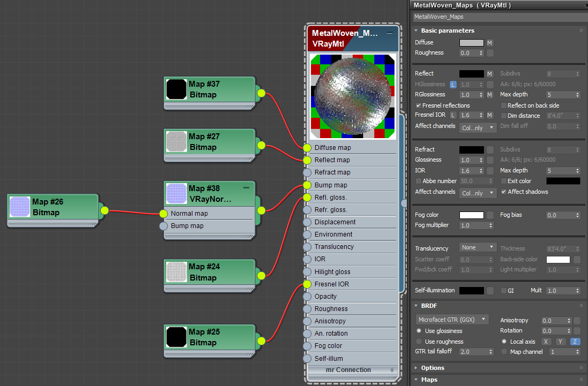Disable the Fresnel reflections checkbox

[x=419, y=105]
